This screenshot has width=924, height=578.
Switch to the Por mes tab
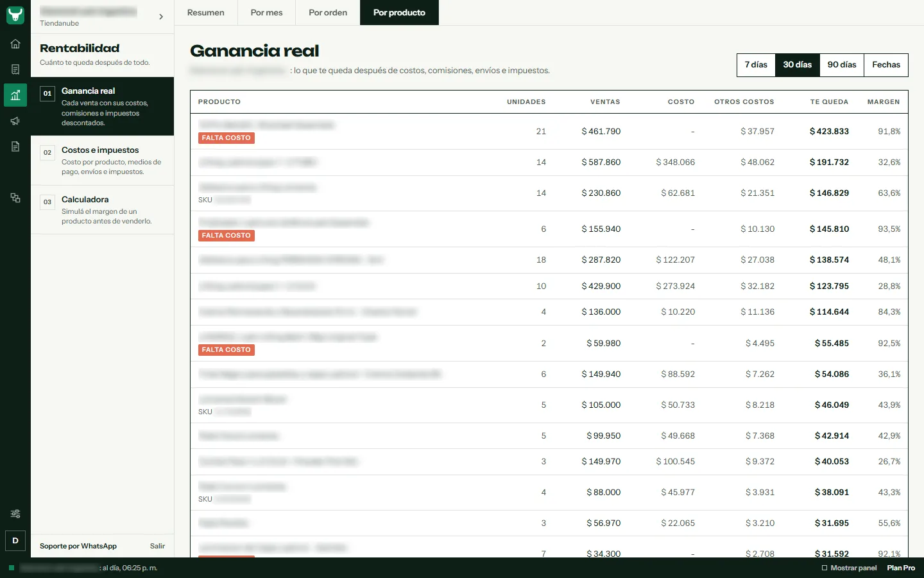point(266,12)
